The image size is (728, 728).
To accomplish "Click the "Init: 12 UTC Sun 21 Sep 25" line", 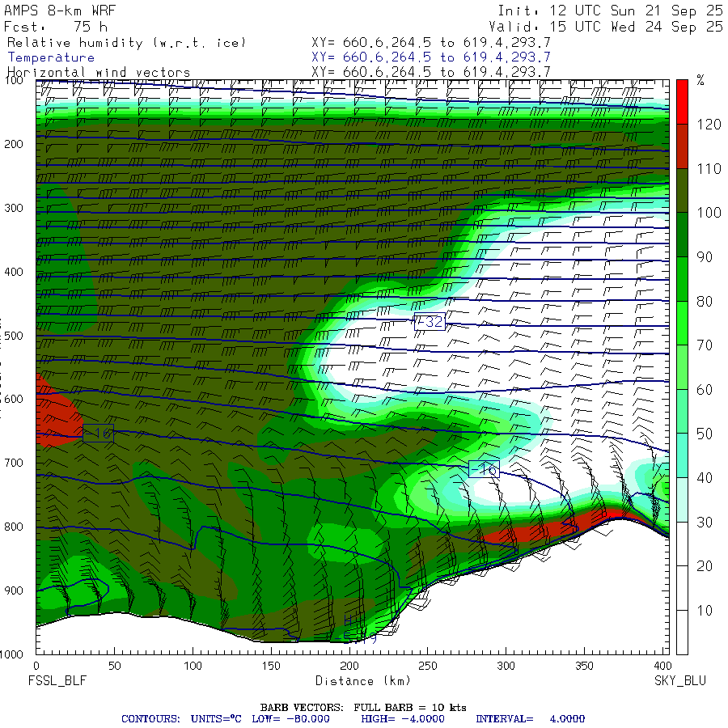I will click(x=610, y=11).
